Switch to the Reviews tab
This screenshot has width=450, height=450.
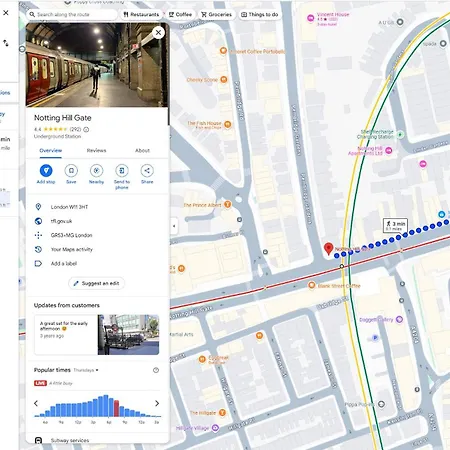coord(96,150)
